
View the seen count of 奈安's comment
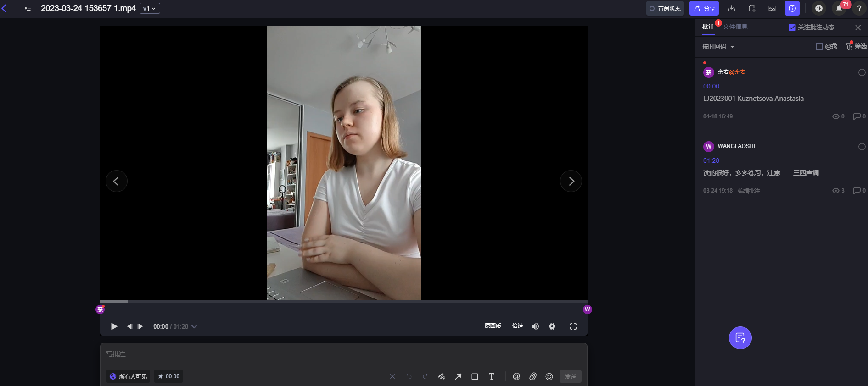coord(838,116)
